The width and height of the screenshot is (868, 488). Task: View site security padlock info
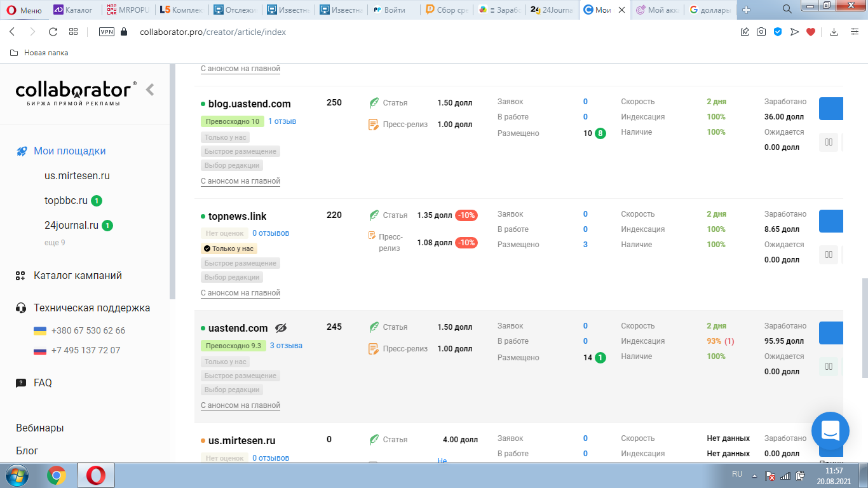tap(124, 32)
